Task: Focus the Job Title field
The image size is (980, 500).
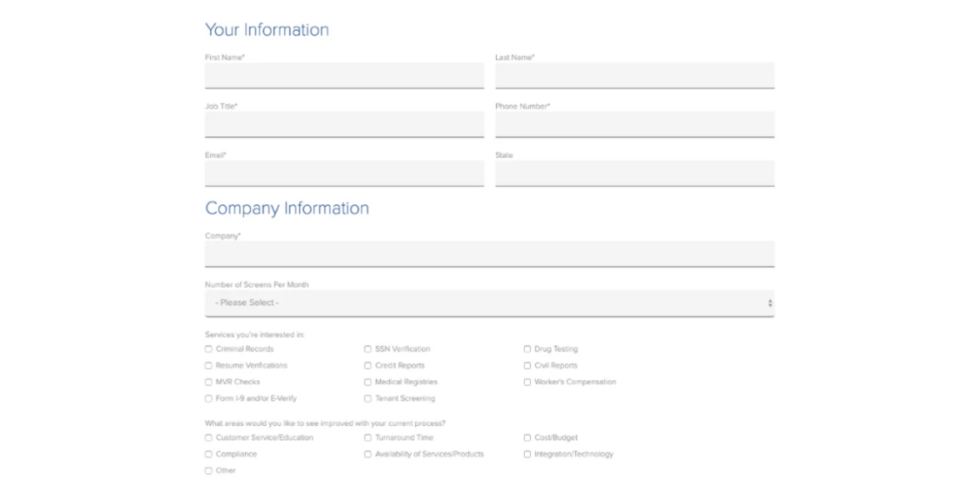Action: tap(344, 124)
